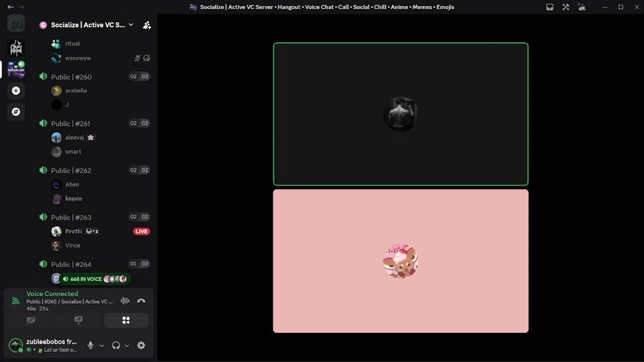The width and height of the screenshot is (644, 362).
Task: Click Public #264 user count badge 01 02
Action: pos(139,264)
